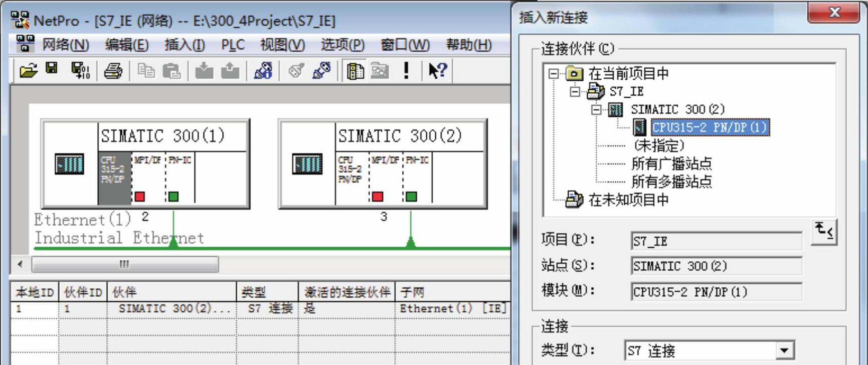This screenshot has width=868, height=365.
Task: Close the 插入新连接 dialog
Action: (x=833, y=13)
